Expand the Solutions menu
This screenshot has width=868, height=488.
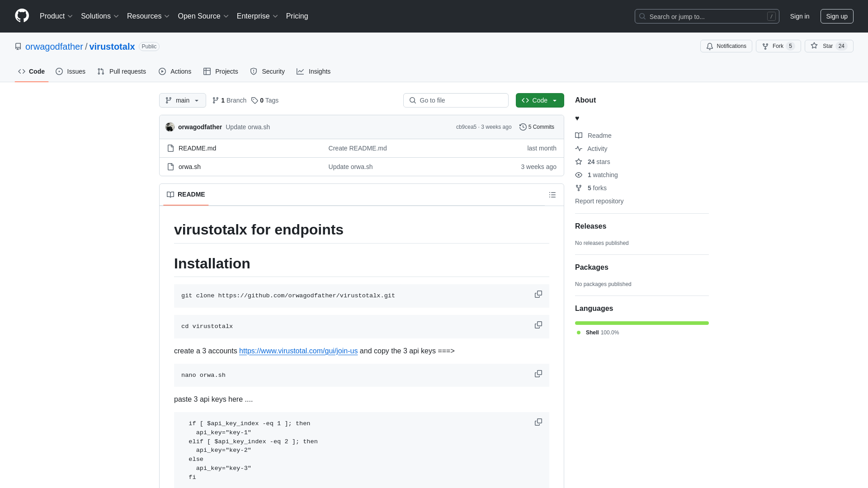[x=99, y=16]
